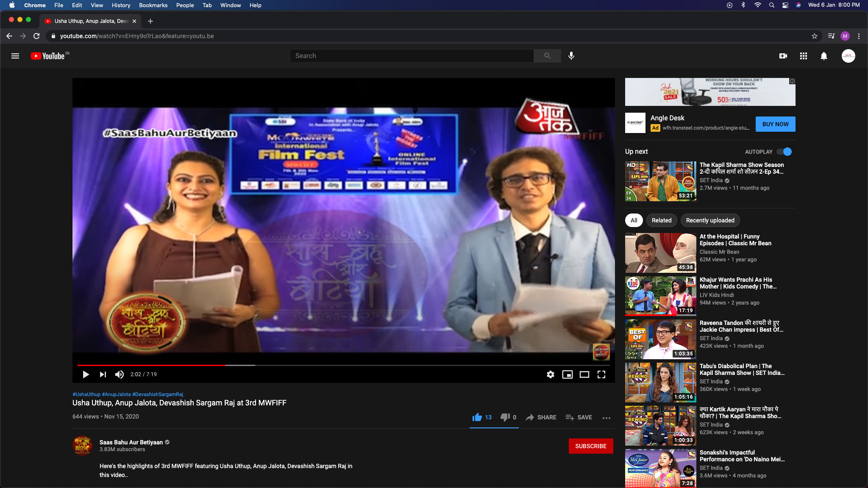
Task: Open the History menu
Action: tap(121, 5)
